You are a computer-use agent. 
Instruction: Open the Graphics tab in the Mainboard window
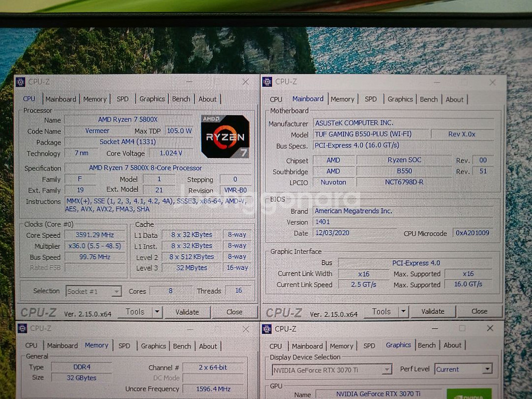(x=400, y=99)
